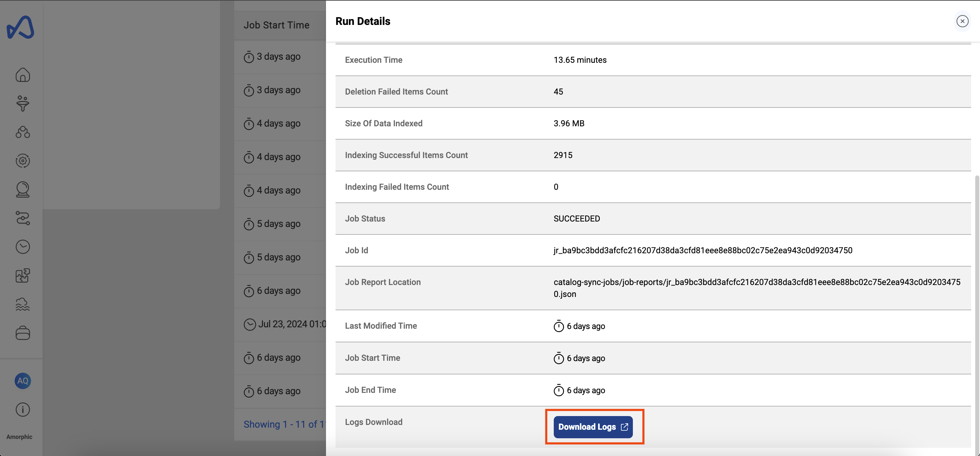This screenshot has width=980, height=456.
Task: Click the first 5 days ago row
Action: coord(280,224)
